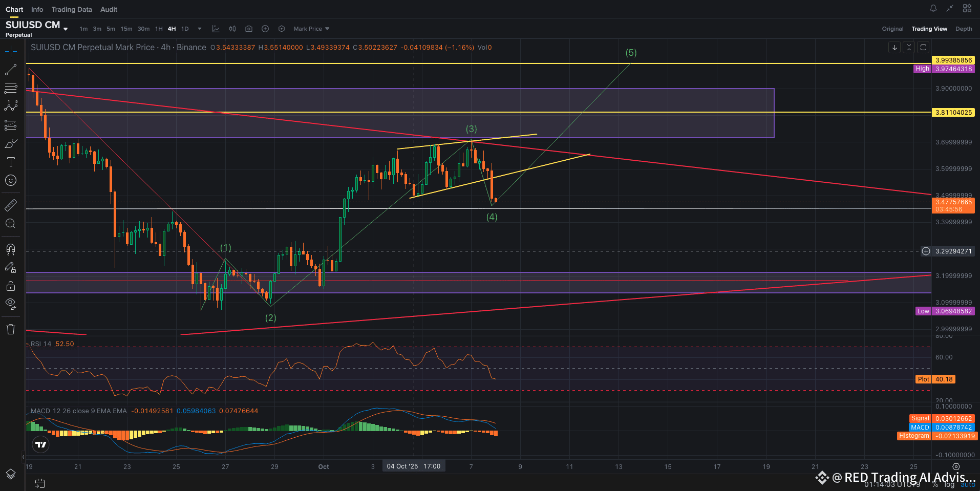Screen dimensions: 980x491
Task: Open the indicators line chart icon
Action: pyautogui.click(x=216, y=29)
